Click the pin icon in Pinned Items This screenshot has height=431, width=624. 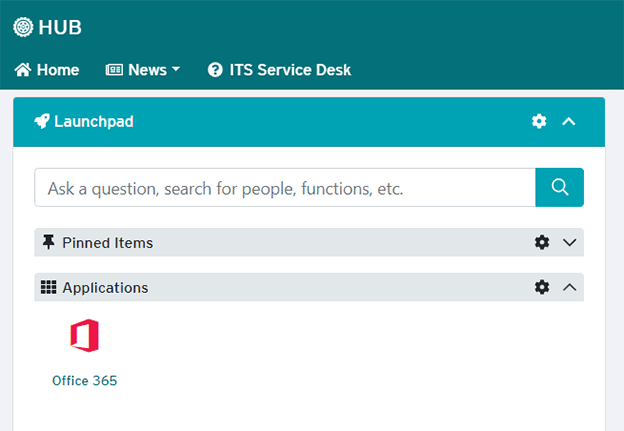(x=48, y=242)
